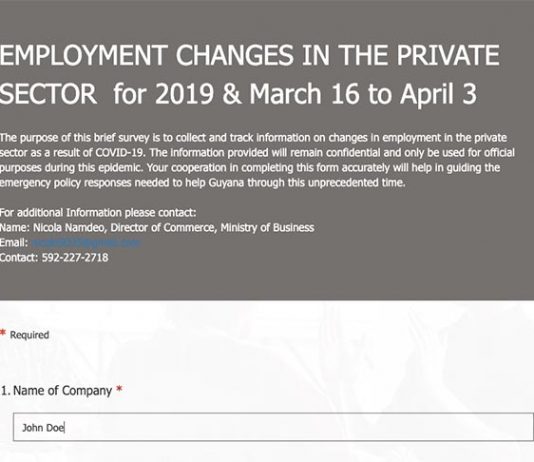Open the blurred email address link
The image size is (534, 462).
(x=85, y=243)
